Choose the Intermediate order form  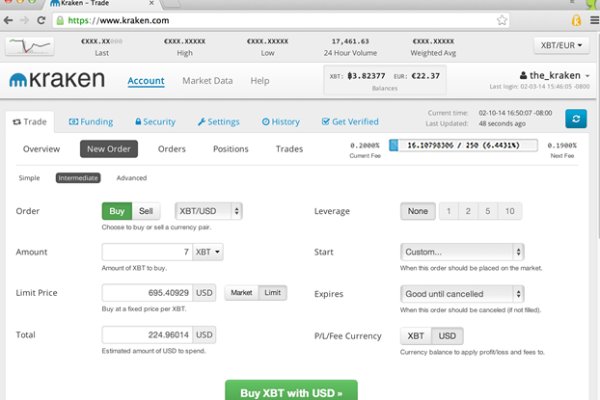pos(78,178)
